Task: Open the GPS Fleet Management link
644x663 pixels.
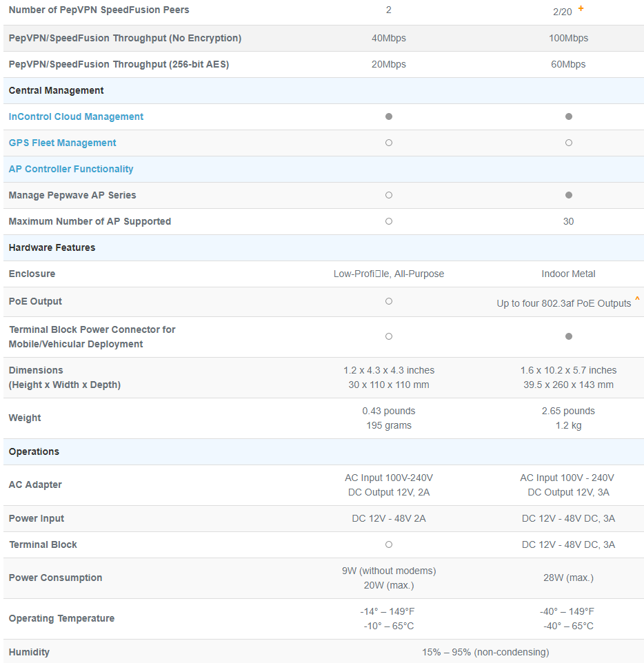Action: 62,143
